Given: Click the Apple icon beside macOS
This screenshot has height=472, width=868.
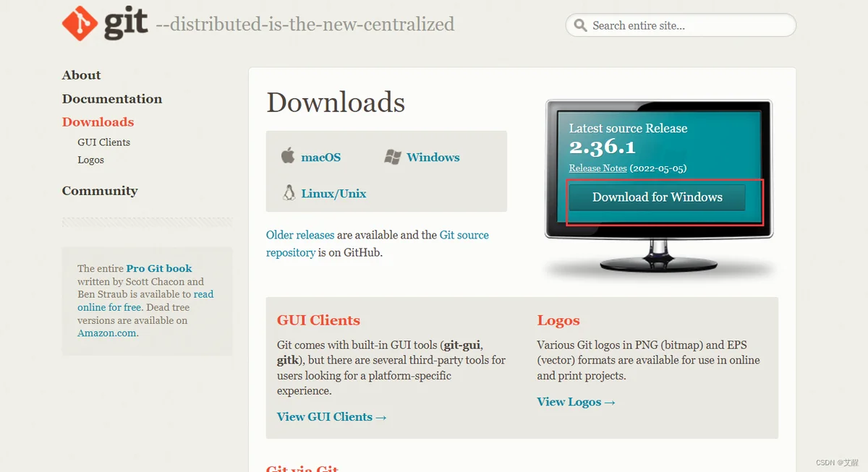Looking at the screenshot, I should [288, 155].
